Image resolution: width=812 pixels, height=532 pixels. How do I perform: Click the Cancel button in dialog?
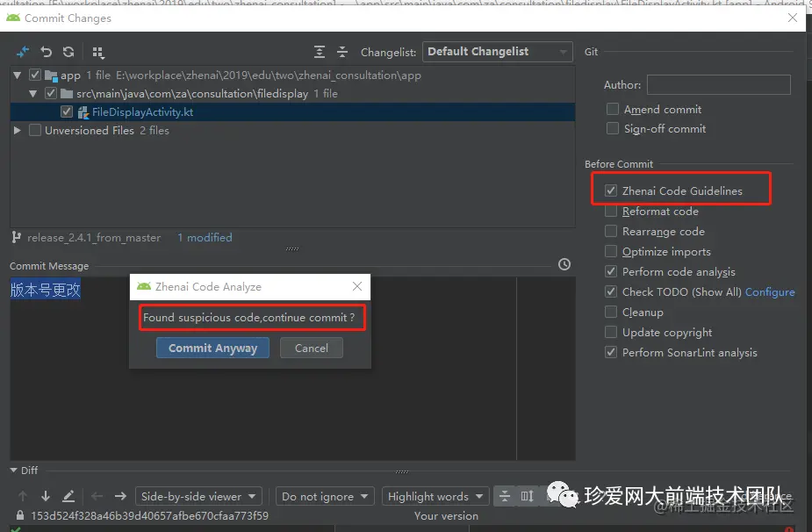click(312, 348)
